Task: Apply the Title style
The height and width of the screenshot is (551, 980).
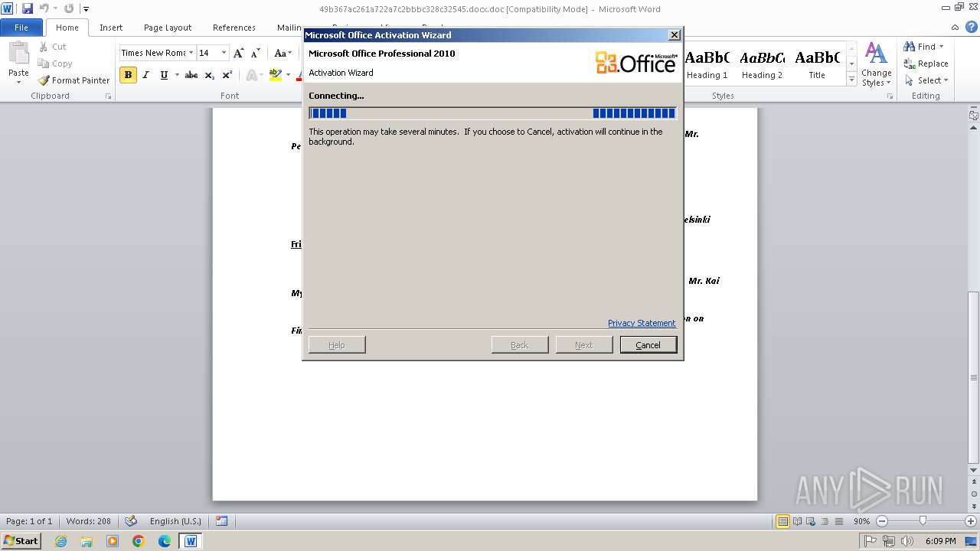Action: [817, 64]
